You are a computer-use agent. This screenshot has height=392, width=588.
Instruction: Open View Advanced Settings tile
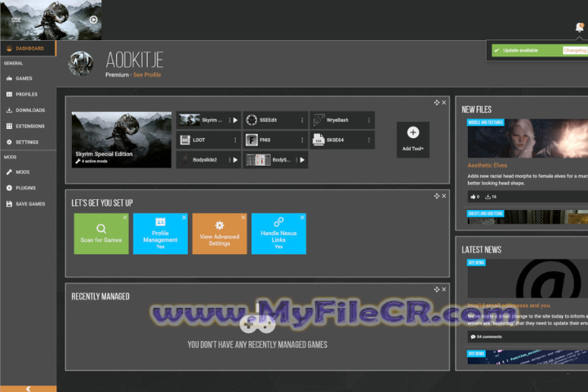click(x=220, y=234)
